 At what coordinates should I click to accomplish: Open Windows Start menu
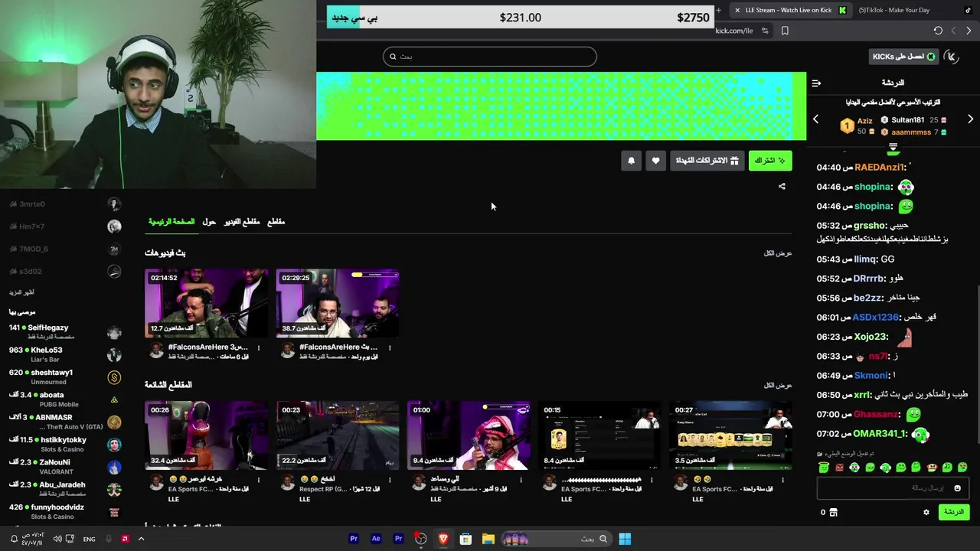click(x=625, y=539)
